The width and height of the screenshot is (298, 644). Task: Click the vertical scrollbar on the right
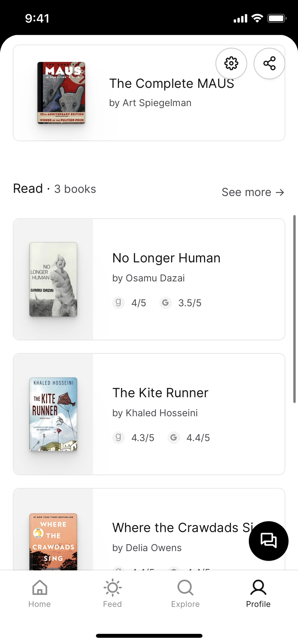[x=294, y=309]
